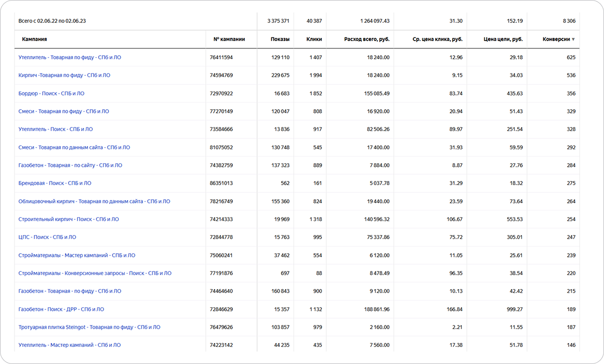Screen dimensions: 604x364
Task: Open Кирпич -Товарная по фиду campaign
Action: (64, 75)
